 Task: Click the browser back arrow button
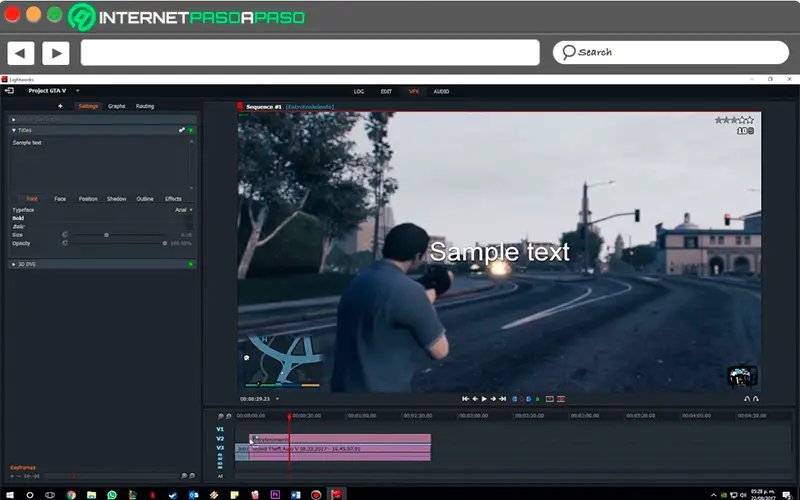pos(20,53)
